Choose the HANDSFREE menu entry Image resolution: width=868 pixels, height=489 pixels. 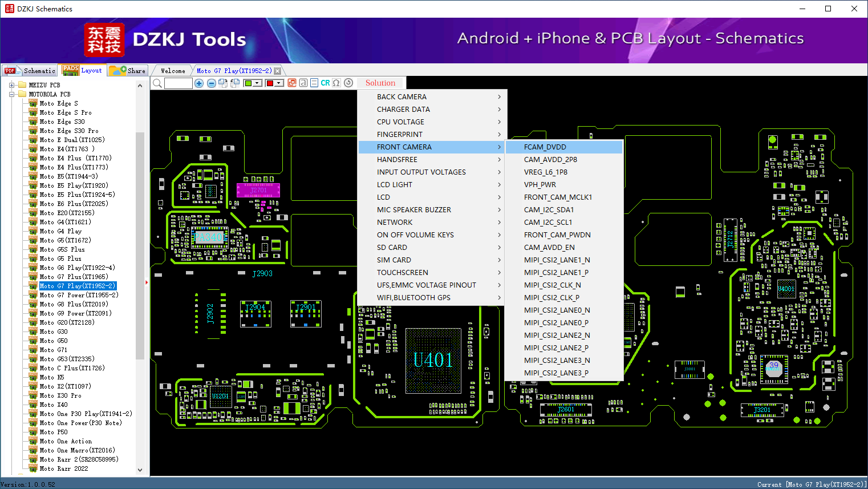(x=432, y=160)
